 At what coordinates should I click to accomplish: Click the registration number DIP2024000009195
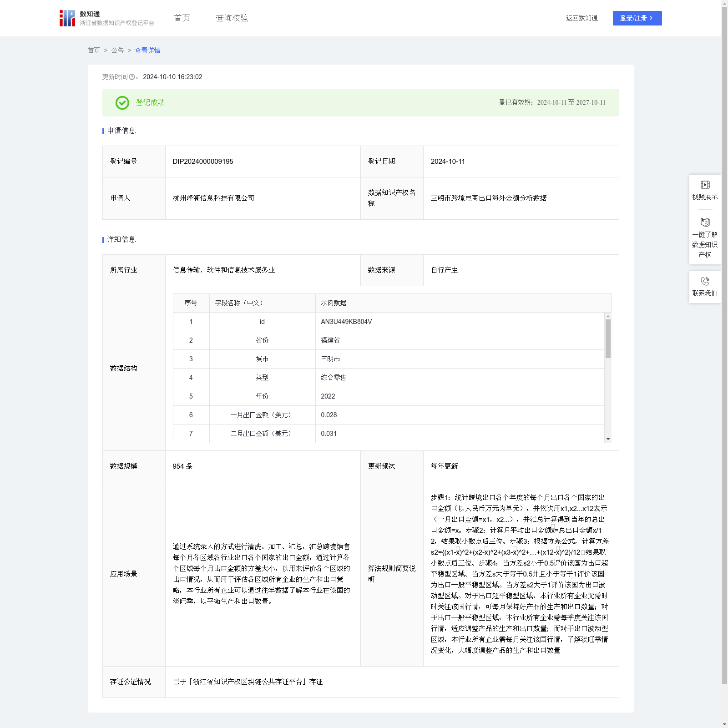203,162
